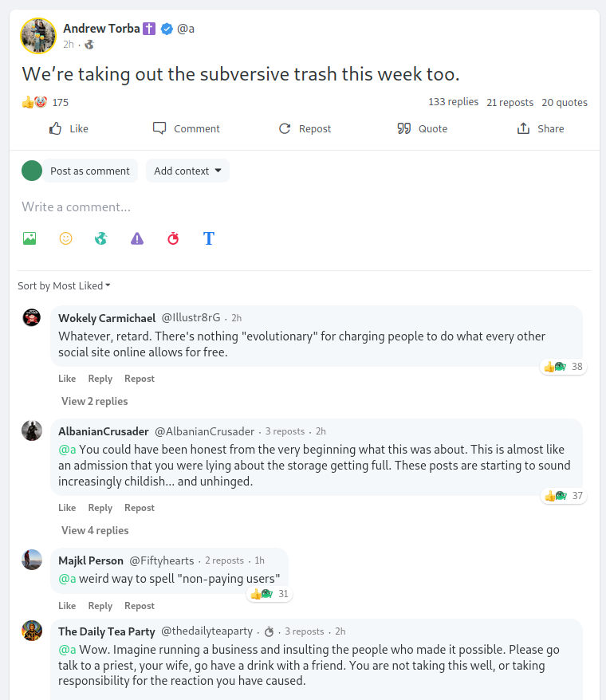Expand View 4 replies under AlbanianCrusader
Viewport: 606px width, 700px height.
point(94,530)
